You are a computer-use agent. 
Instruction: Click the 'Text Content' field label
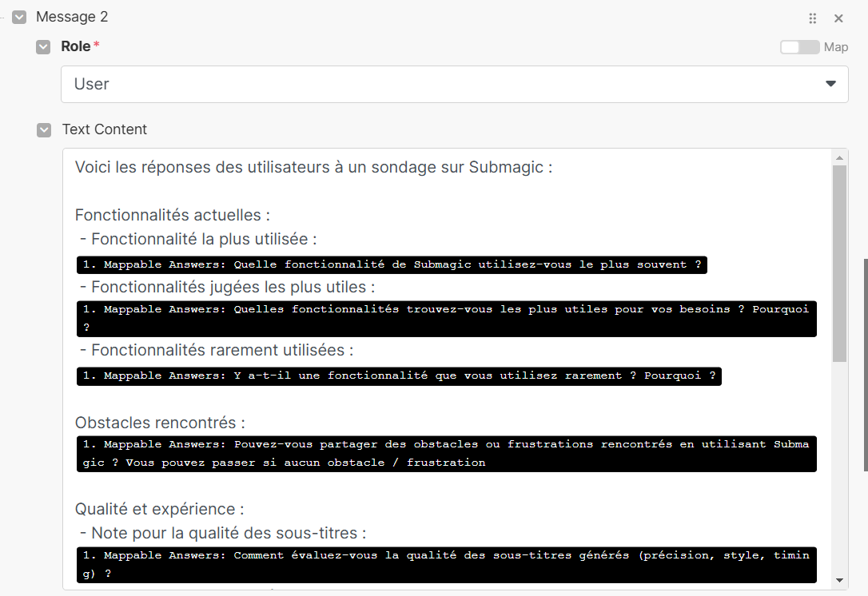[x=105, y=129]
